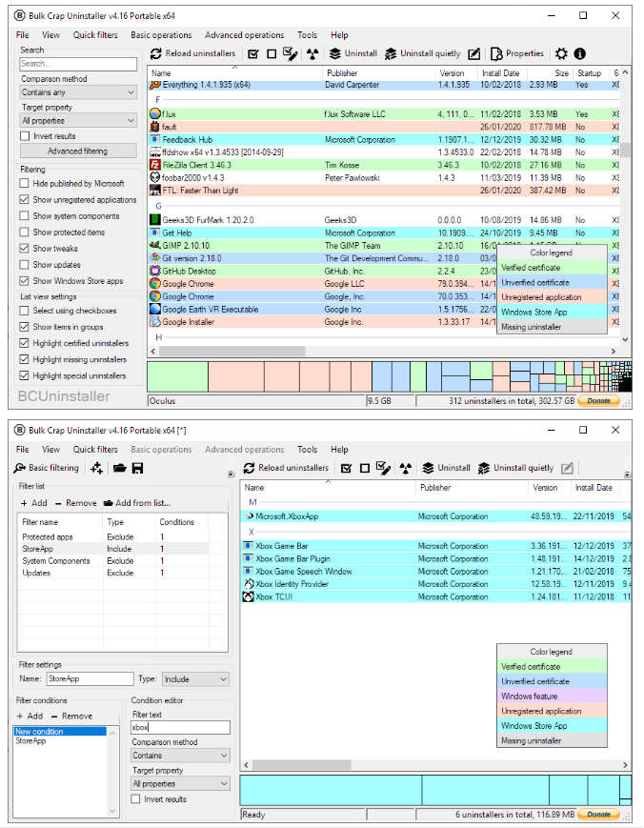This screenshot has width=644, height=828.
Task: Click the info about icon in top toolbar
Action: (x=579, y=54)
